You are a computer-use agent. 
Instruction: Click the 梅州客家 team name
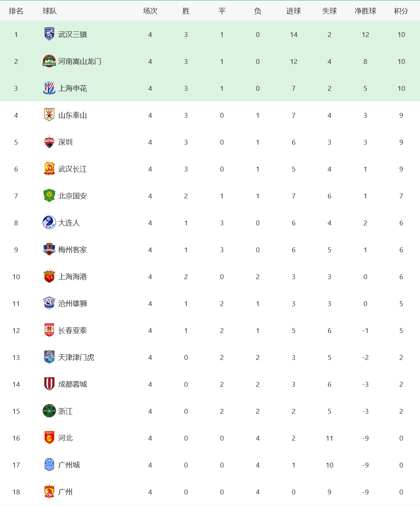[72, 250]
